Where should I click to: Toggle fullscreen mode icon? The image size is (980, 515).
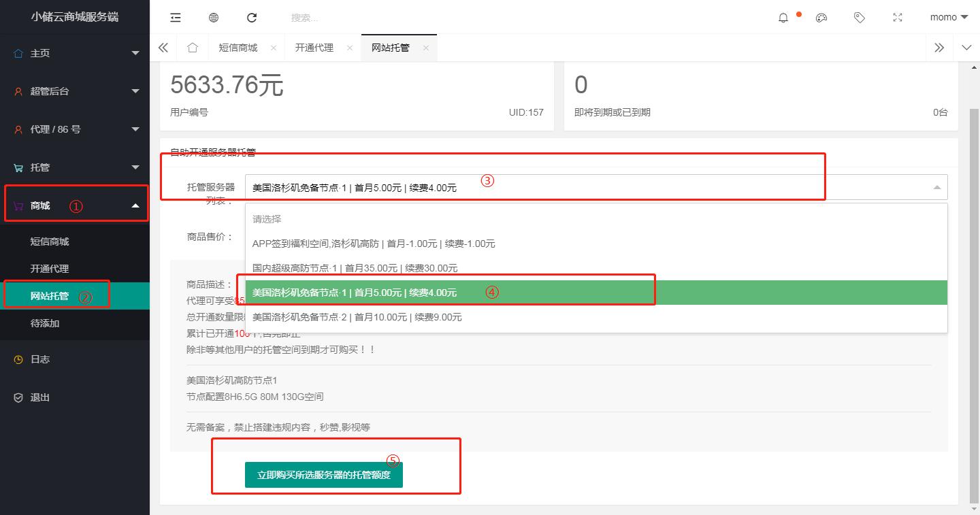tap(898, 18)
